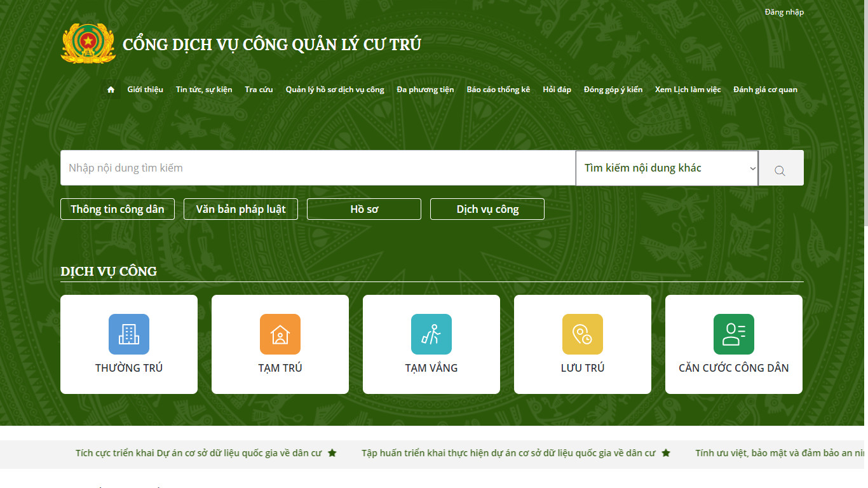
Task: Open the 'Tập huấn triển khai' news ticker link
Action: (508, 453)
